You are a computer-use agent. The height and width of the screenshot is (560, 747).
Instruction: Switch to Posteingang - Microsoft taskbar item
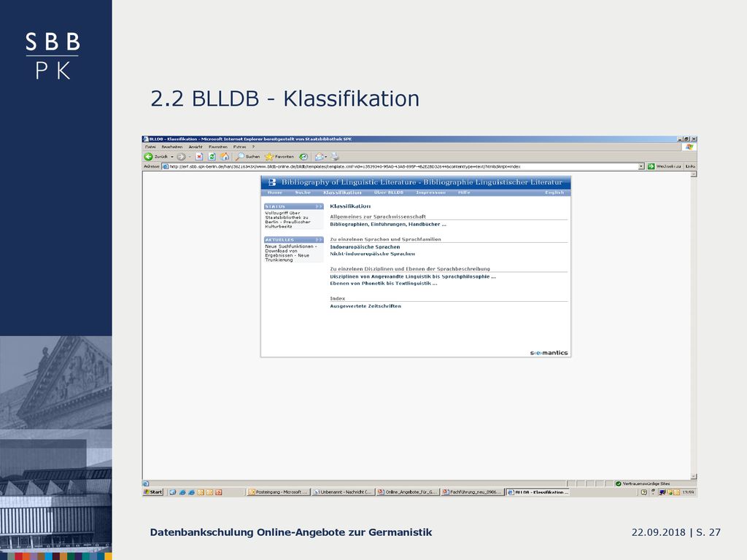tap(279, 492)
